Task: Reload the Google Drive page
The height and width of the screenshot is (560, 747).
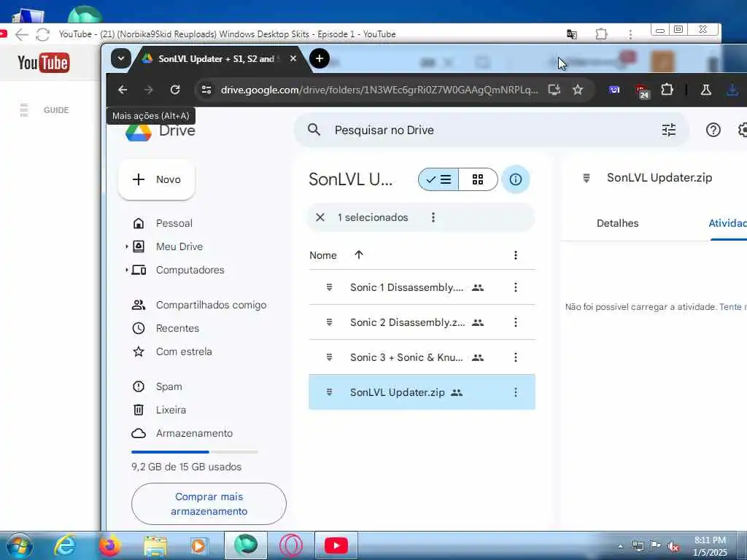Action: [175, 90]
